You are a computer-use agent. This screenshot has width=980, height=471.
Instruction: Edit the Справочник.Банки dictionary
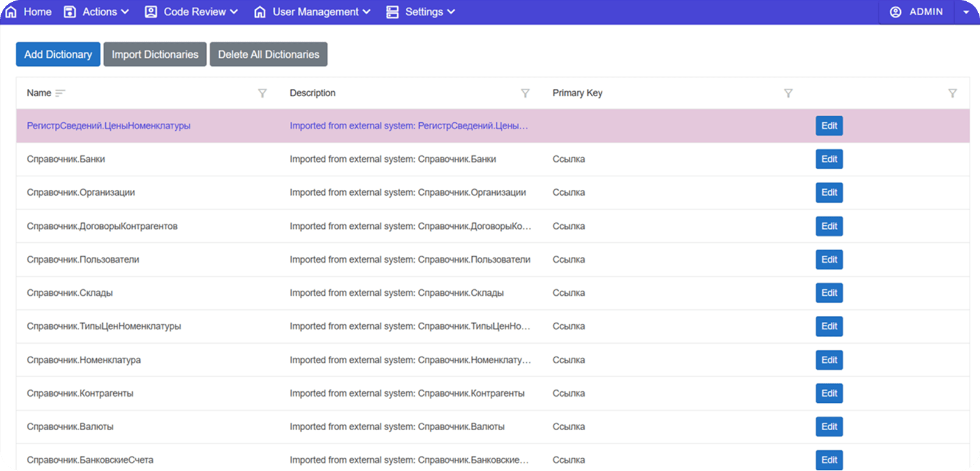[x=829, y=159]
